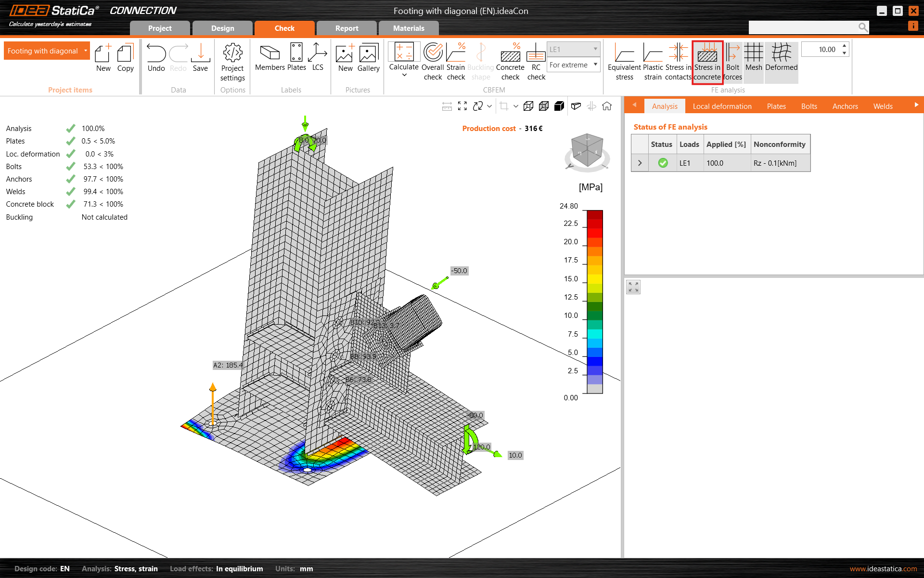Viewport: 924px width, 578px height.
Task: Show Plastic strain plot
Action: [653, 62]
